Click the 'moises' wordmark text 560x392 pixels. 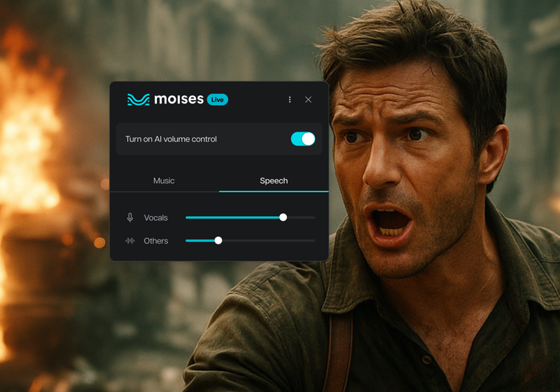click(179, 99)
